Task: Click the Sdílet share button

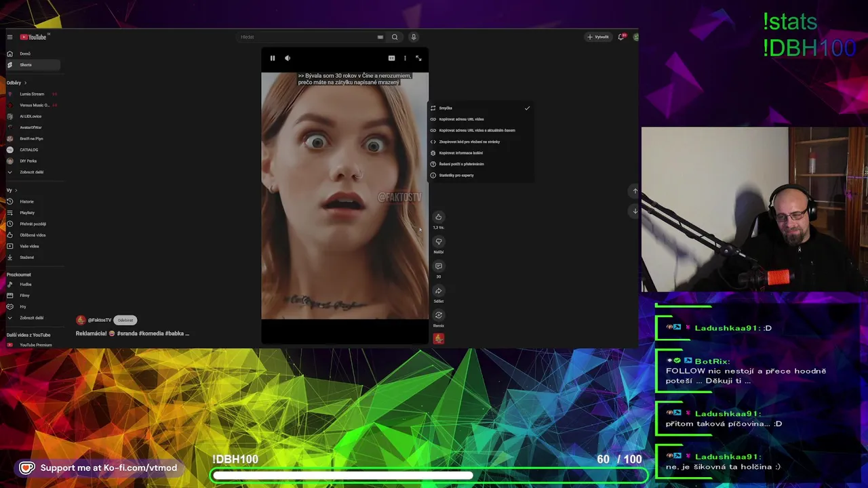Action: [x=438, y=291]
